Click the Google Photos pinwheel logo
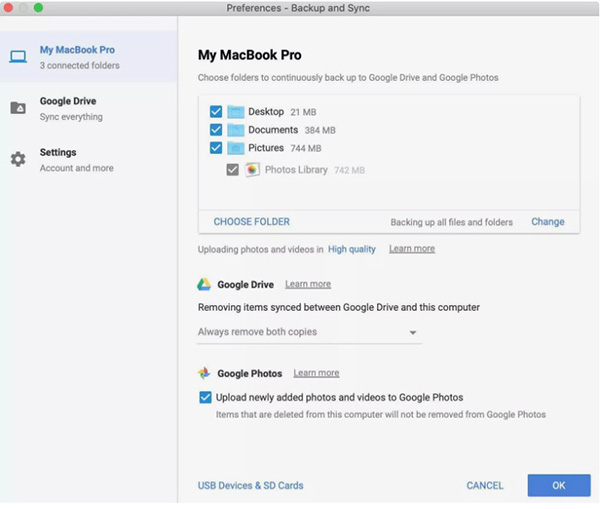Viewport: 600px width, 509px height. tap(204, 373)
